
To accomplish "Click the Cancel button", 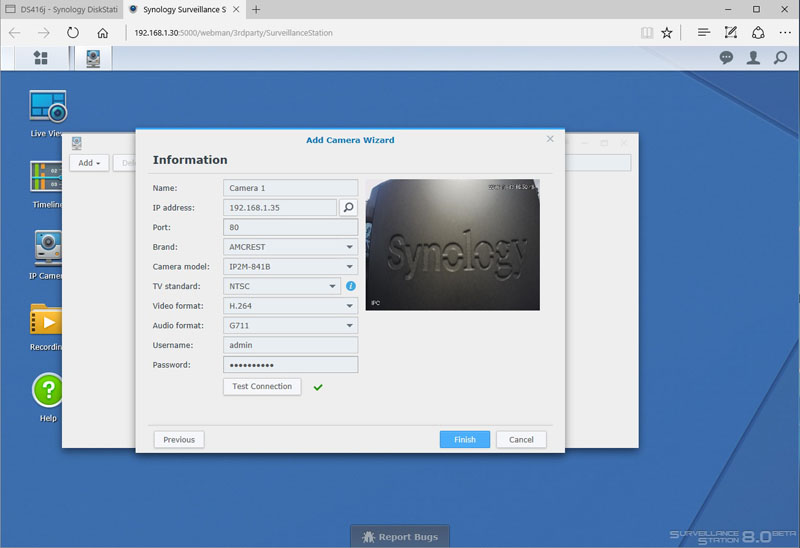I will (521, 439).
